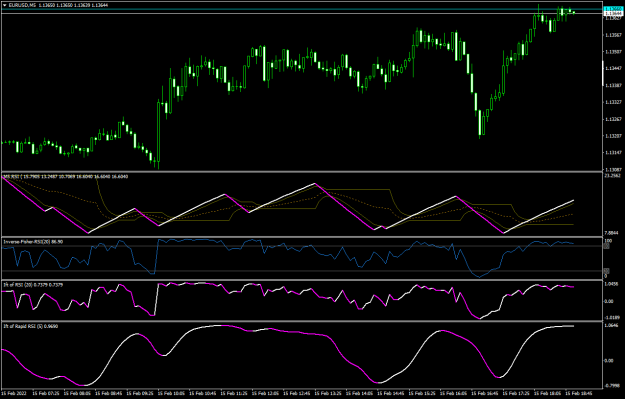This screenshot has height=399, width=625.
Task: Click the -0.7998 scale value
Action: coord(613,385)
